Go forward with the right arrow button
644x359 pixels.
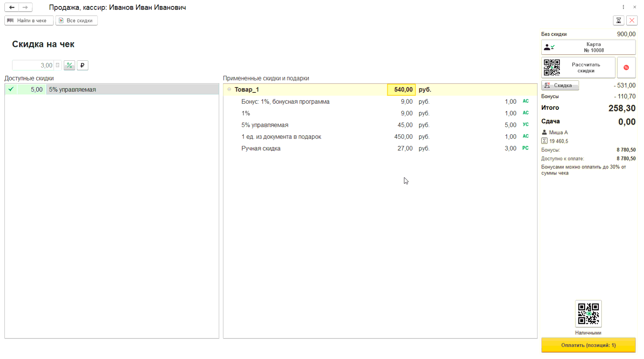25,7
